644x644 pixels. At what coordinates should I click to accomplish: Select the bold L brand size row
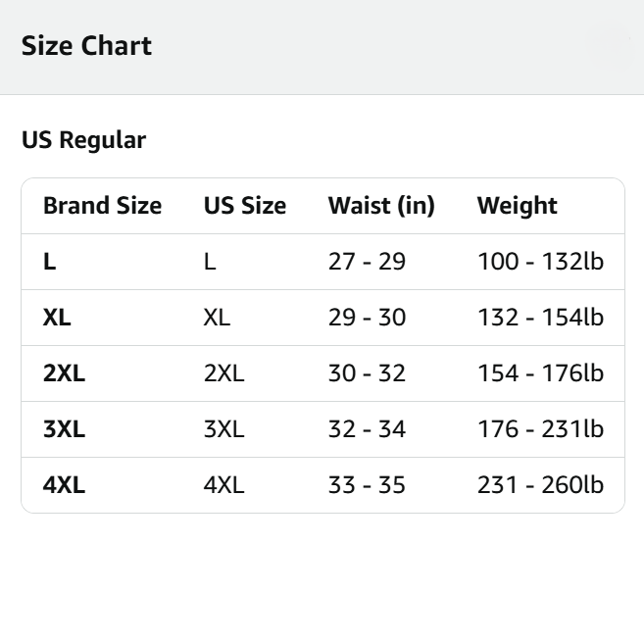pyautogui.click(x=49, y=262)
